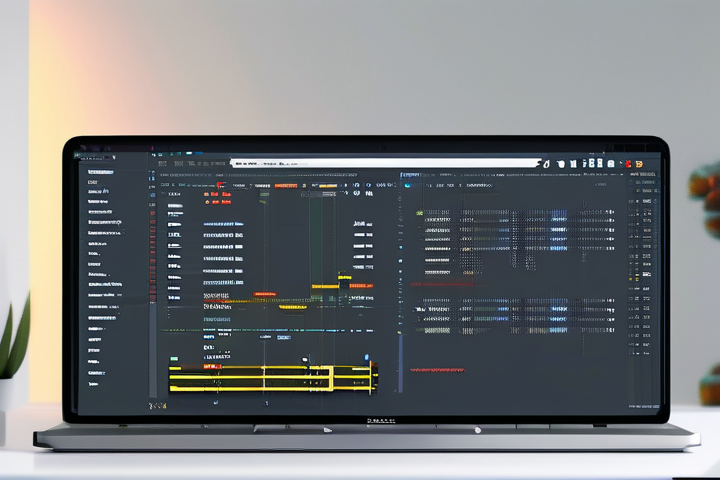Click the small red icon in left panel header row
The width and height of the screenshot is (720, 480).
220,185
